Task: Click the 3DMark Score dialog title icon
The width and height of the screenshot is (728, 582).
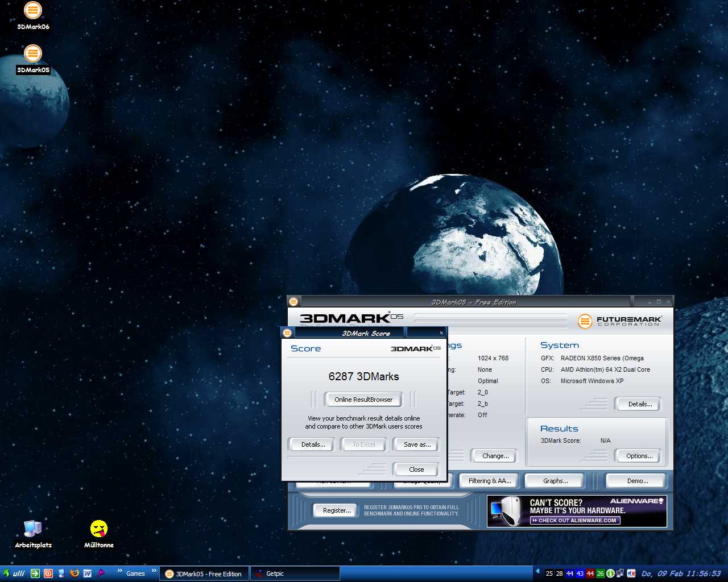Action: [287, 333]
